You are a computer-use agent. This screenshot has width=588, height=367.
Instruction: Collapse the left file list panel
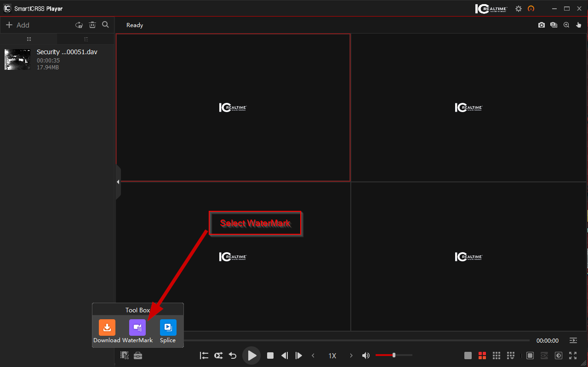click(118, 181)
